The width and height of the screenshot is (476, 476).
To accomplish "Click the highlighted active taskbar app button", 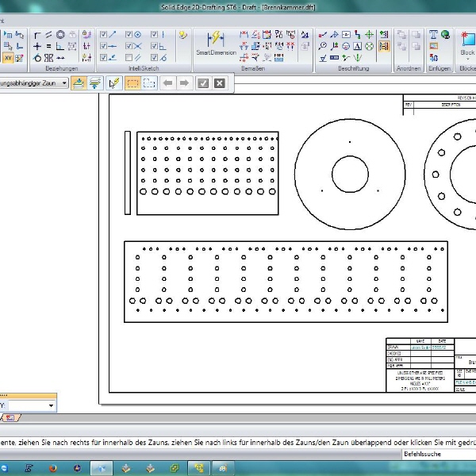I will 102,468.
